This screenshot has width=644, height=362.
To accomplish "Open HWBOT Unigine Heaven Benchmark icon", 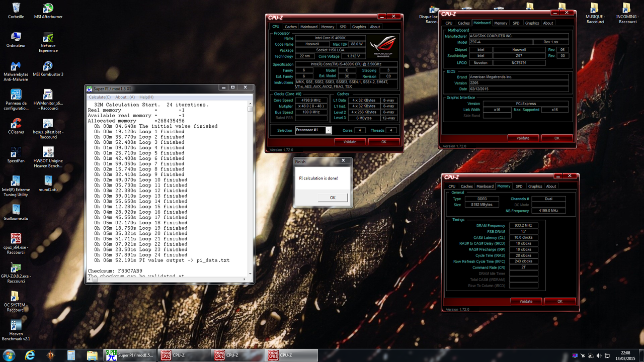I will 48,158.
